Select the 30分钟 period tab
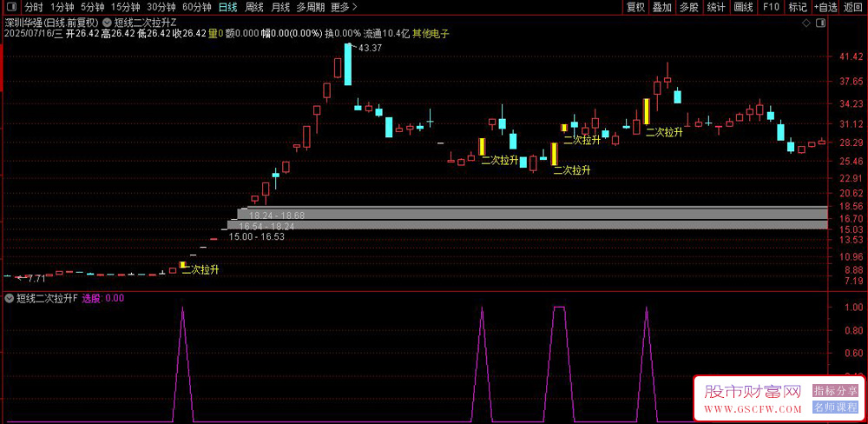868x424 pixels. [x=161, y=7]
